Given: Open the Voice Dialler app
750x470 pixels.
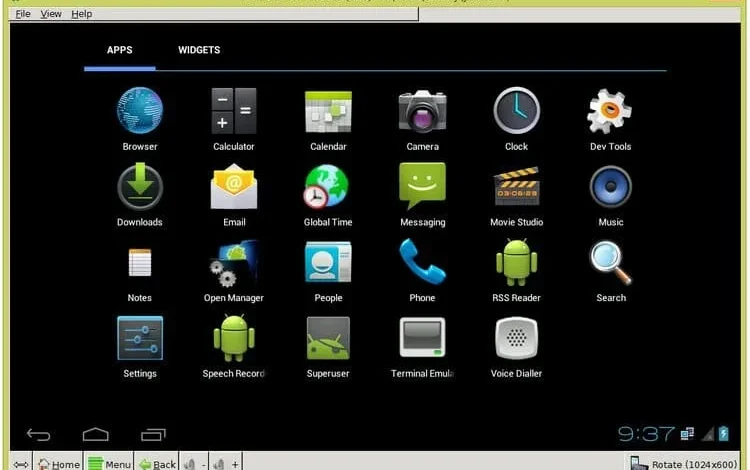Looking at the screenshot, I should pos(517,338).
